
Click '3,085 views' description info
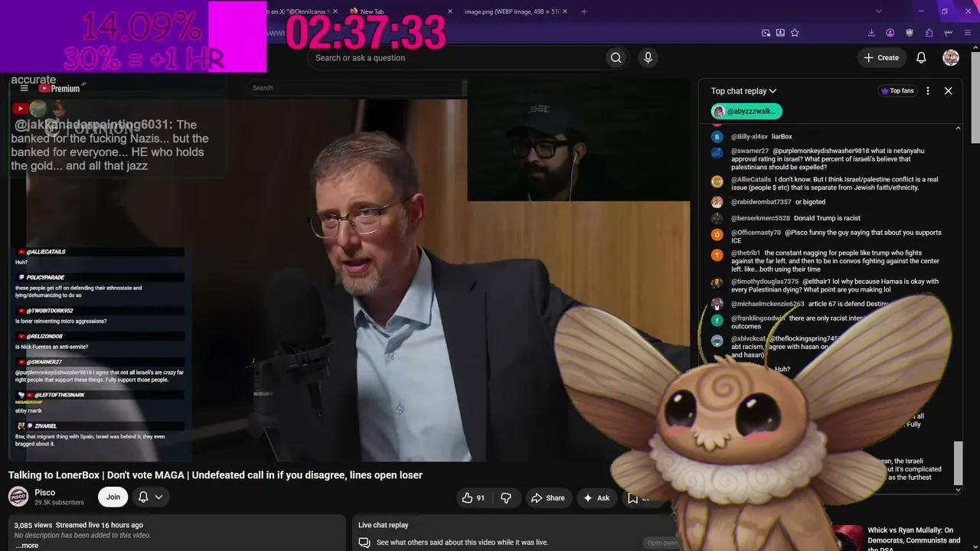(33, 526)
